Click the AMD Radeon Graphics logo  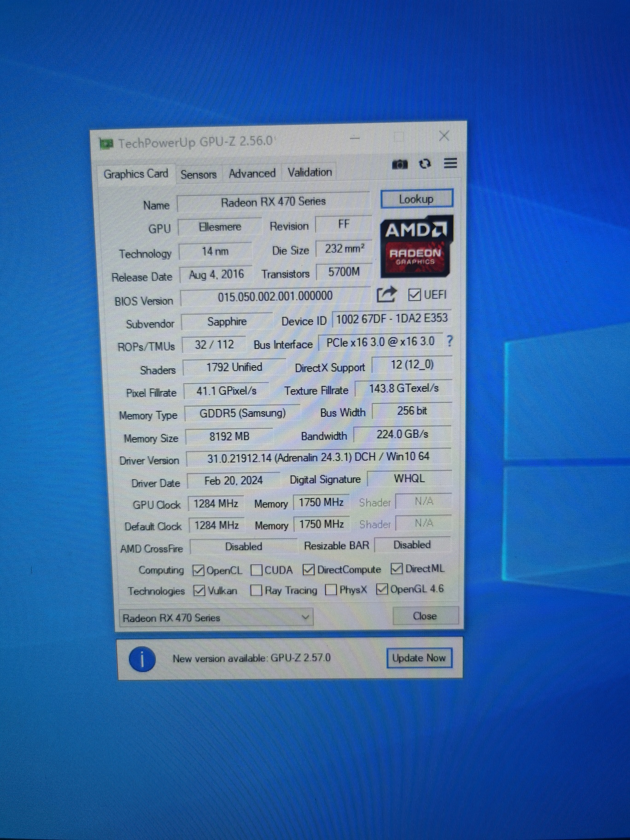pyautogui.click(x=416, y=246)
